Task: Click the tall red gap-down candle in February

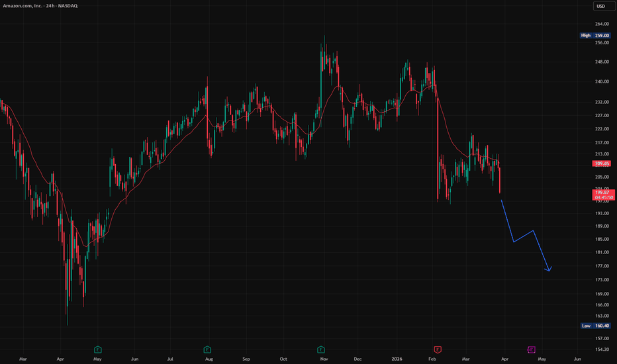Action: tap(438, 152)
